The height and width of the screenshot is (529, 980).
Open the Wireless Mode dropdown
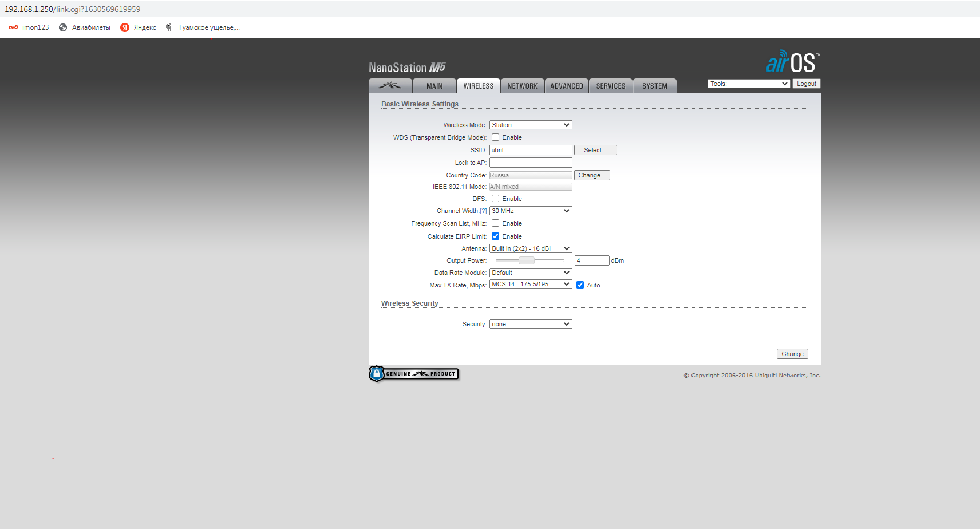[x=531, y=125]
